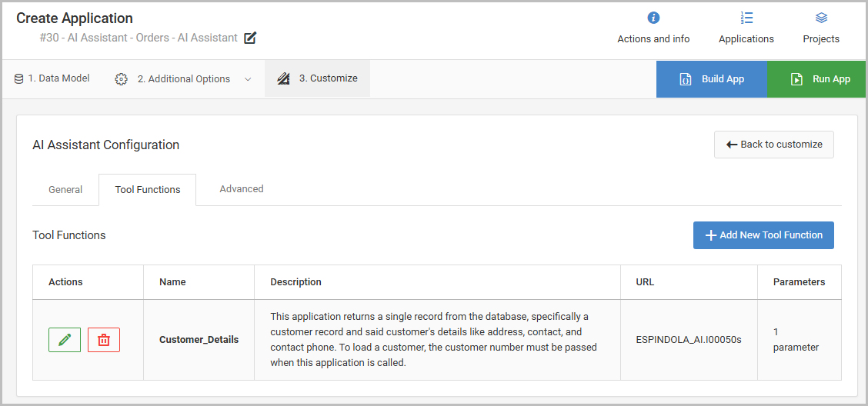Open Actions and info panel
This screenshot has width=868, height=406.
[653, 18]
